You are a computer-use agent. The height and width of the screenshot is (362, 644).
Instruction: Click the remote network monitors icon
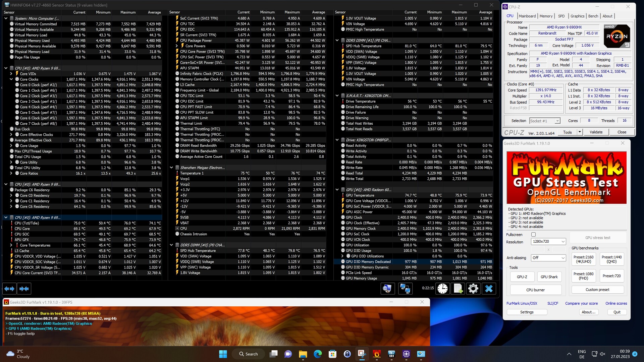pos(405,289)
